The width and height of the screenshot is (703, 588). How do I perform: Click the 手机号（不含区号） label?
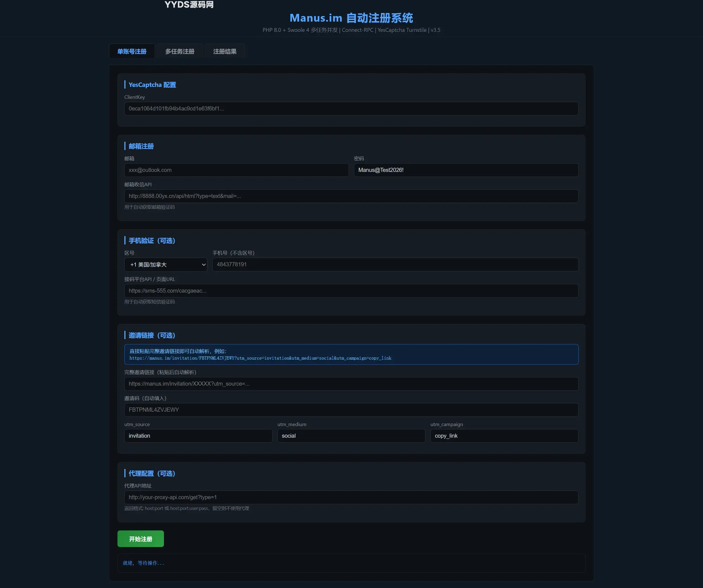click(234, 253)
